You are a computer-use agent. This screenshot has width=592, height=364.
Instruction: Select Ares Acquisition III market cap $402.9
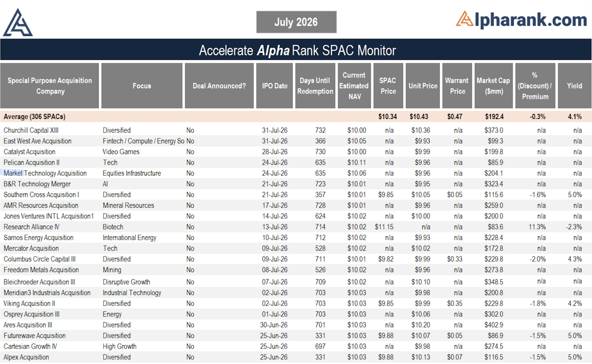[x=494, y=325]
